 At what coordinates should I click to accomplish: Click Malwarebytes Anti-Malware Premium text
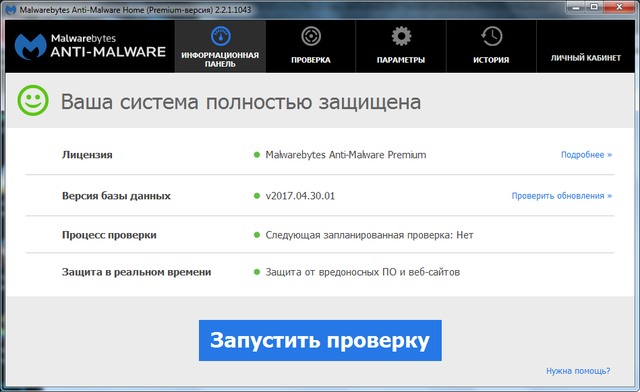[x=346, y=155]
